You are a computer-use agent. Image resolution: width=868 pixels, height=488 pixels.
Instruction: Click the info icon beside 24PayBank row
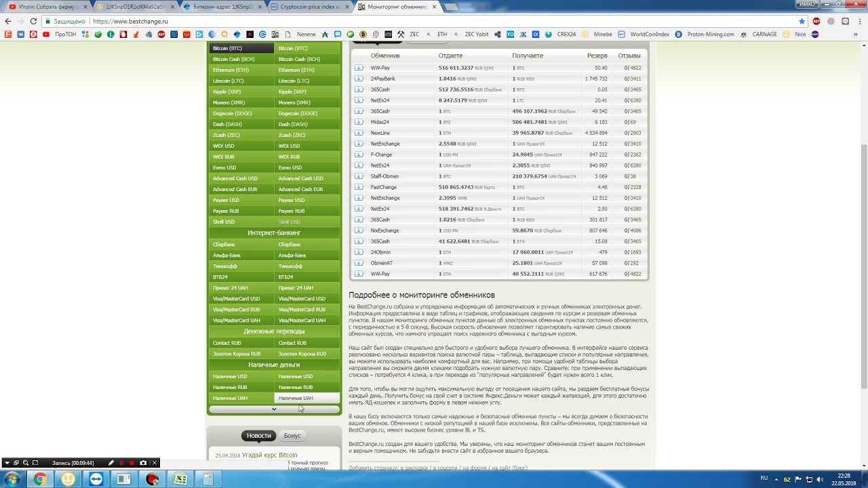[x=359, y=79]
